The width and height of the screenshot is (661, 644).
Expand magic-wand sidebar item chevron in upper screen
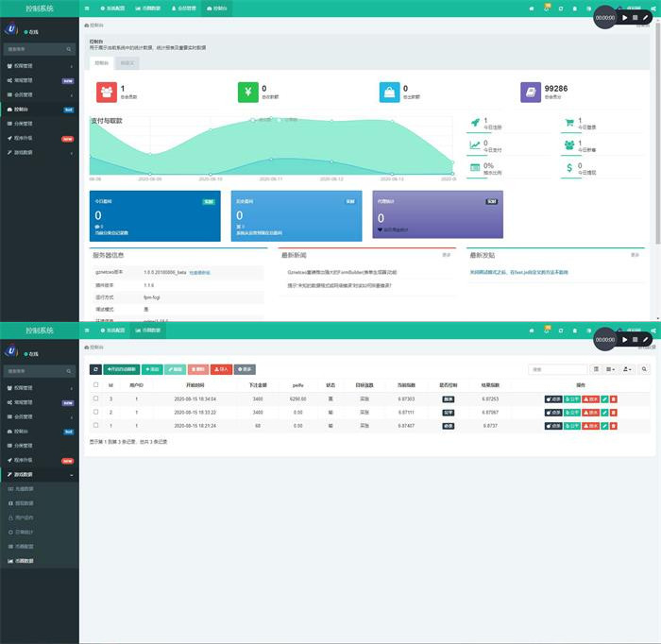click(71, 153)
